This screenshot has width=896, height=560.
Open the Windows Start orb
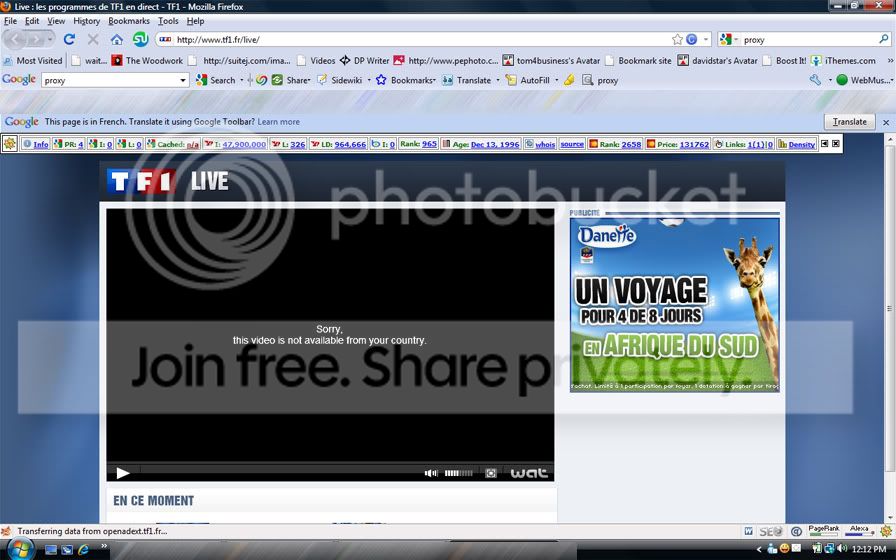pyautogui.click(x=20, y=549)
